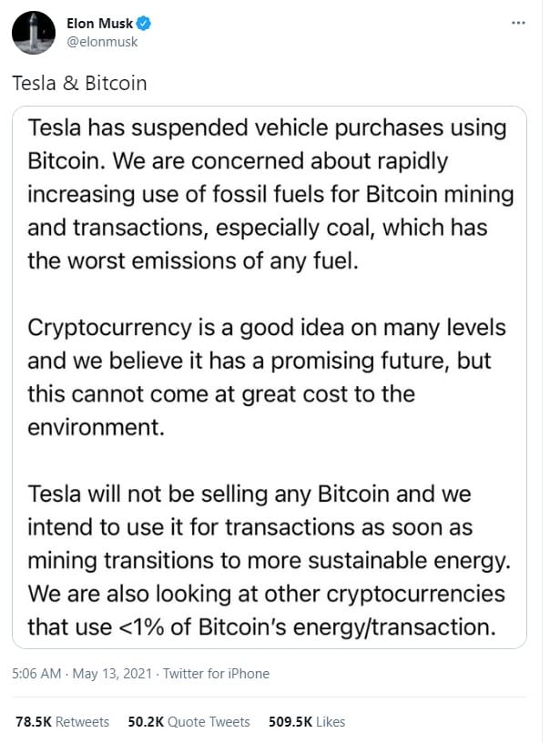Viewport: 560px width, 743px height.
Task: Click the blue verified badge icon
Action: (144, 24)
